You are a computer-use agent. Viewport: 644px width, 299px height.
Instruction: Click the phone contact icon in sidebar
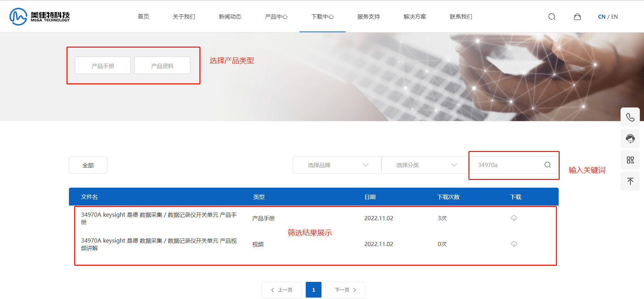pos(630,117)
